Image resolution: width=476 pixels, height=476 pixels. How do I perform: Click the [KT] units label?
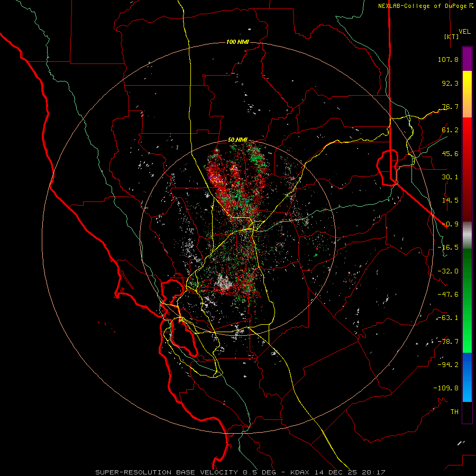tap(451, 36)
